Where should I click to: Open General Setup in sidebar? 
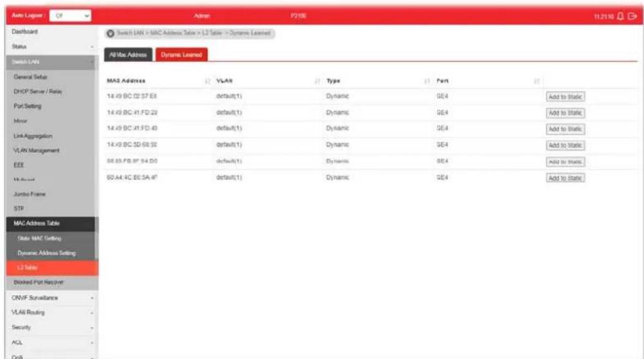[x=30, y=77]
